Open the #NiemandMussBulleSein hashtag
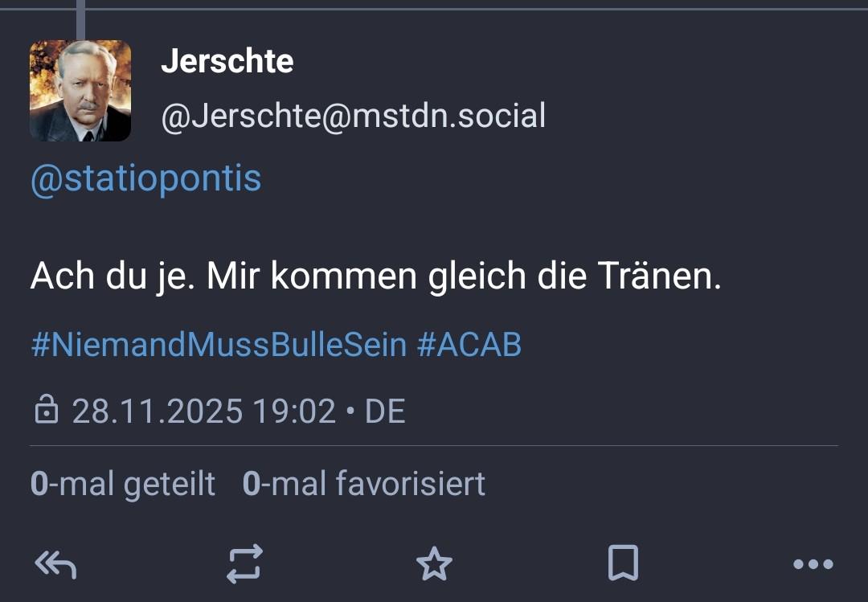 click(219, 345)
